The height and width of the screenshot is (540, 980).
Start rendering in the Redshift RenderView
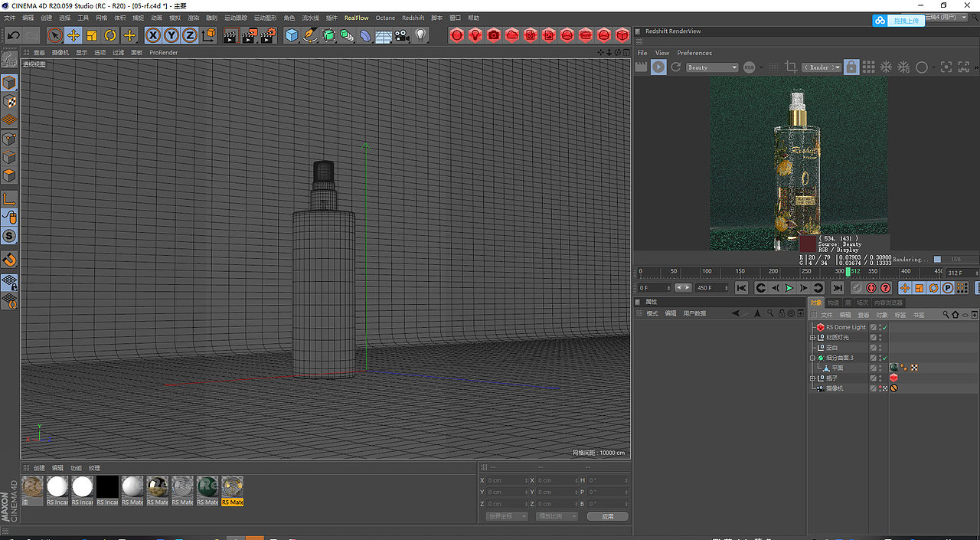pos(659,67)
